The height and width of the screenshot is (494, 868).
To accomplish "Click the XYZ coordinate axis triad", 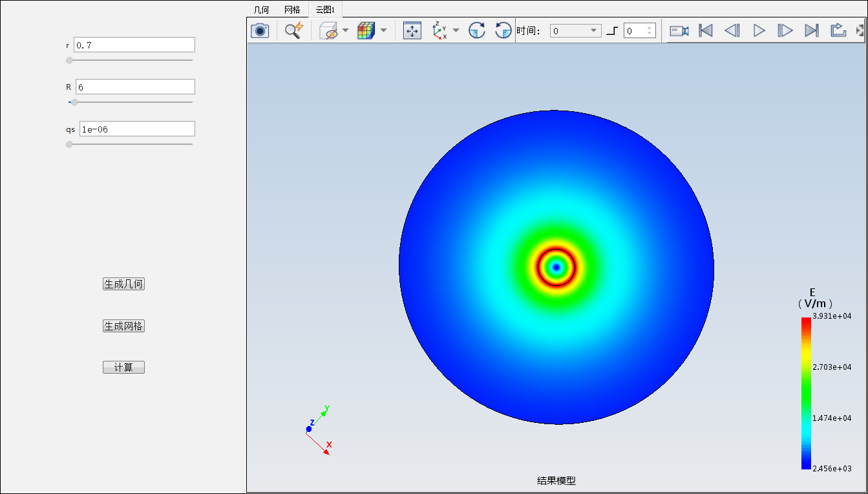I will tap(318, 430).
